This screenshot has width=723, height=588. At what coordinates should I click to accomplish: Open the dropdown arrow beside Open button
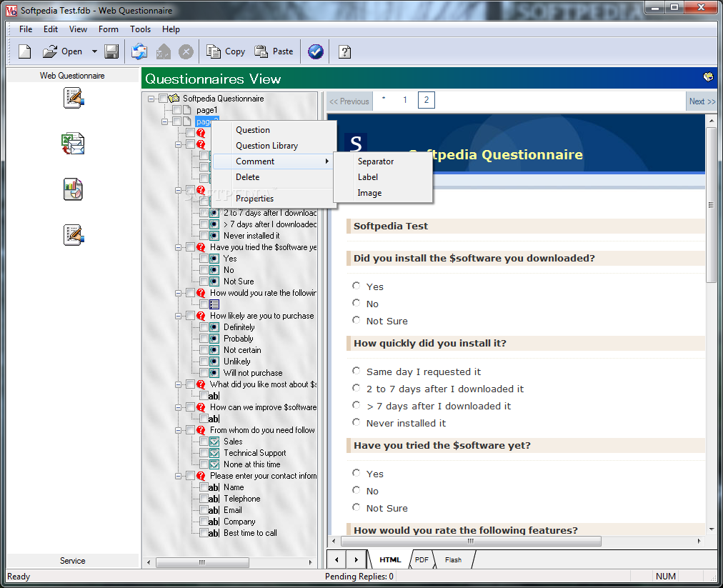click(x=94, y=51)
